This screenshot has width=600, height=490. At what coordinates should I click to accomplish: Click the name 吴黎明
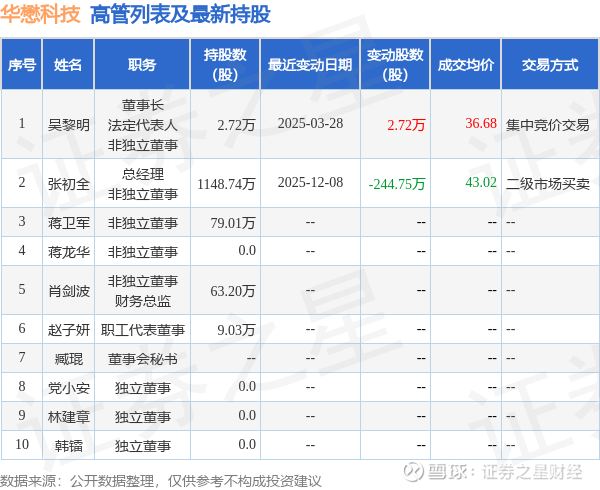[68, 125]
